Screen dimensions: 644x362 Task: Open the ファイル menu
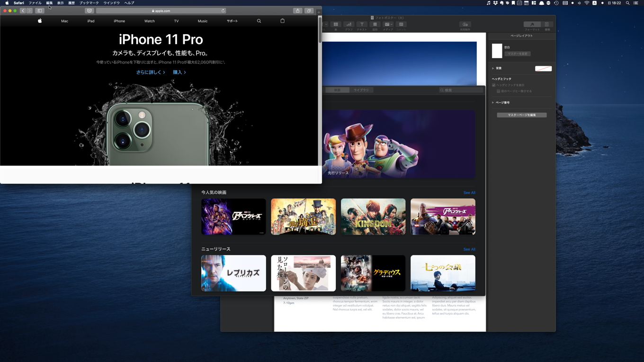(35, 3)
